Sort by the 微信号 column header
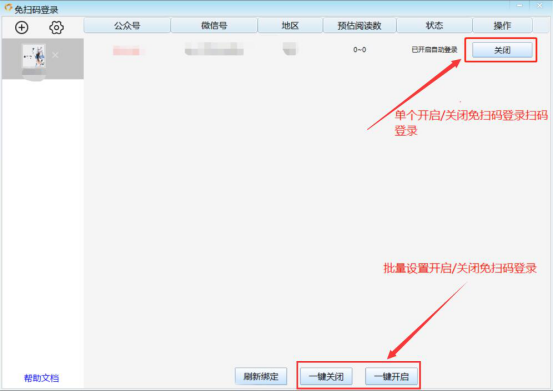 coord(214,25)
